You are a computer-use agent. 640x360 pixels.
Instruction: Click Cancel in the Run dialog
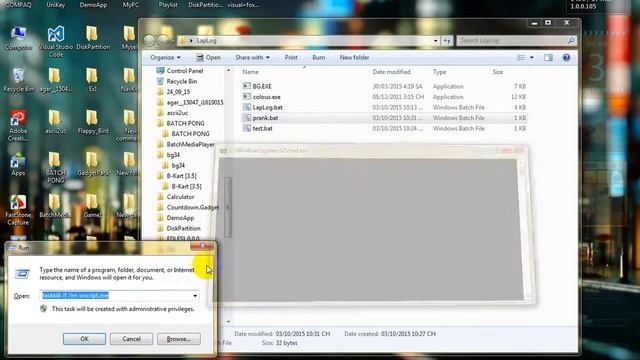131,339
